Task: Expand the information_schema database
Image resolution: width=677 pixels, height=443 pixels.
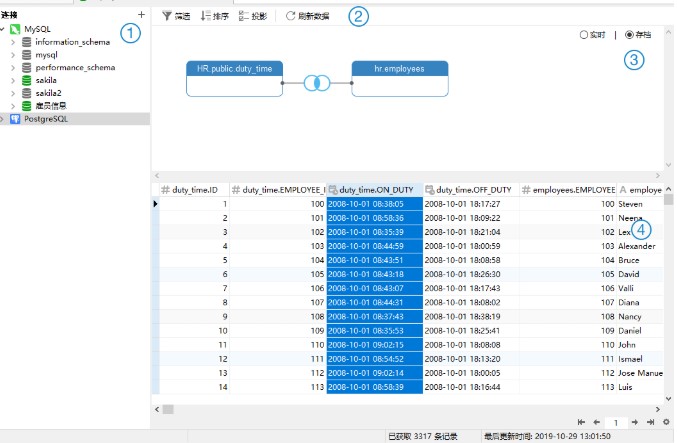Action: 12,42
